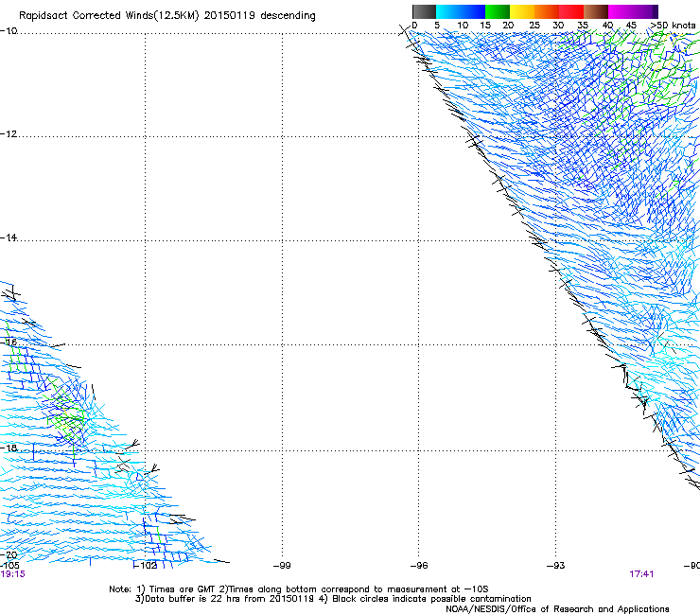Screen dimensions: 700x615
Task: Click the '-14' latitude axis label
Action: (x=9, y=238)
